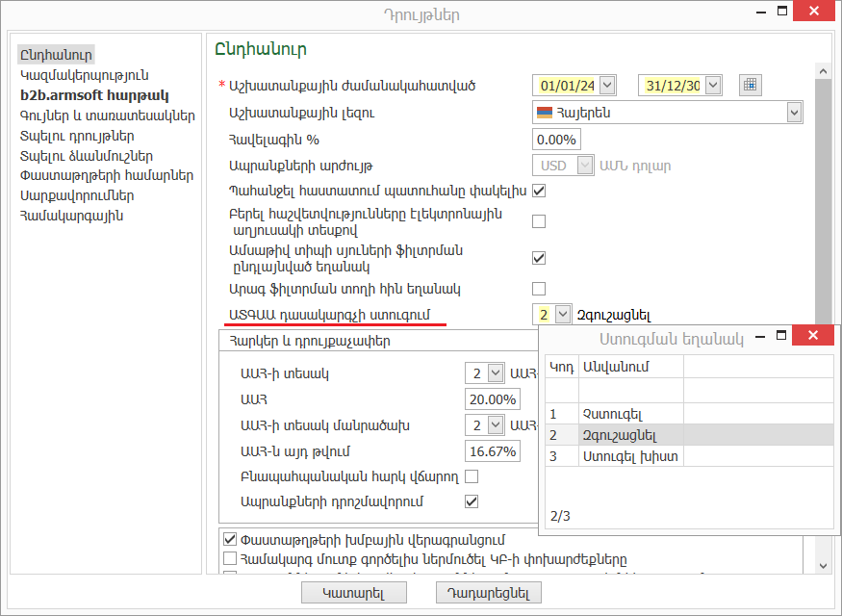
Task: Toggle Ապրանքների դրոշմավորում checkbox
Action: [472, 501]
